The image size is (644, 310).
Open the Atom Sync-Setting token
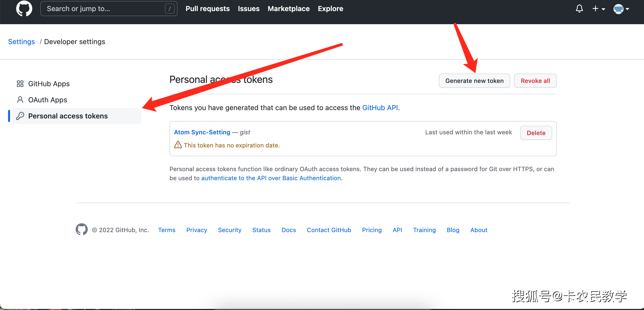coord(202,132)
